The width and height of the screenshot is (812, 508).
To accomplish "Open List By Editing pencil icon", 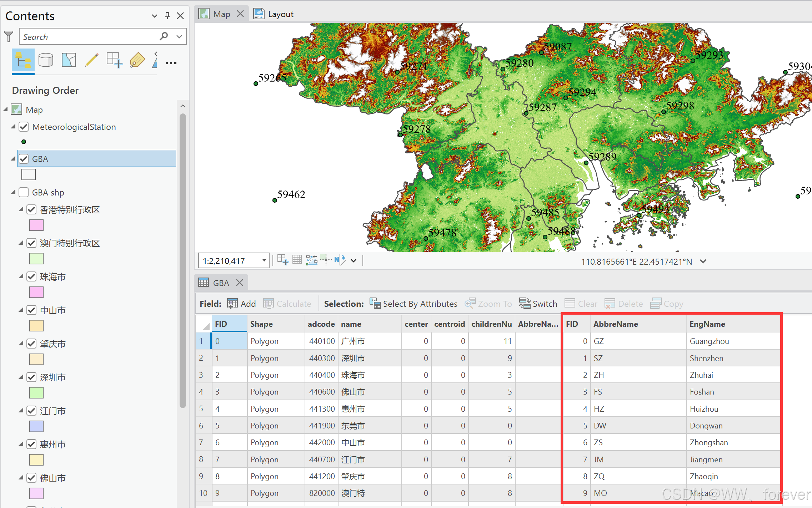I will click(x=92, y=60).
